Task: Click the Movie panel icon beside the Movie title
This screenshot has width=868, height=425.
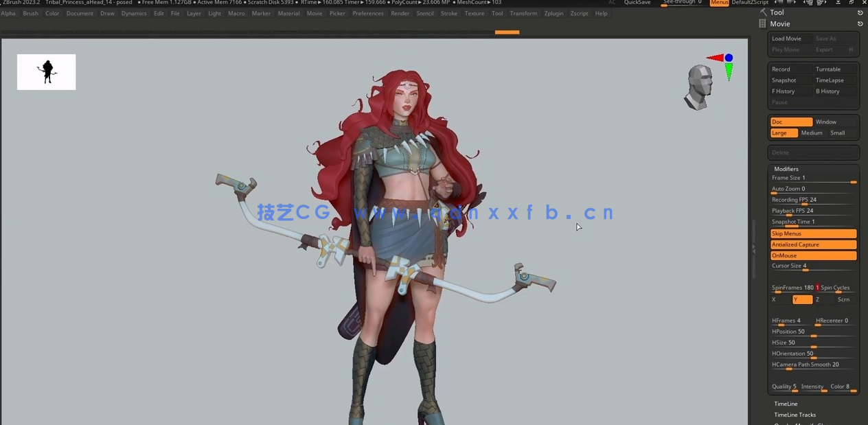Action: [x=762, y=24]
